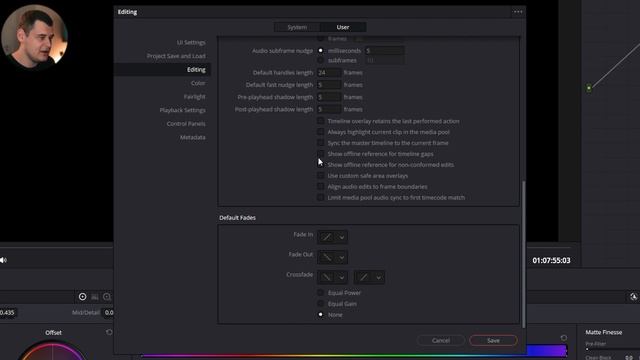Open Fairlight preferences in the sidebar
The image size is (640, 360).
coord(195,97)
